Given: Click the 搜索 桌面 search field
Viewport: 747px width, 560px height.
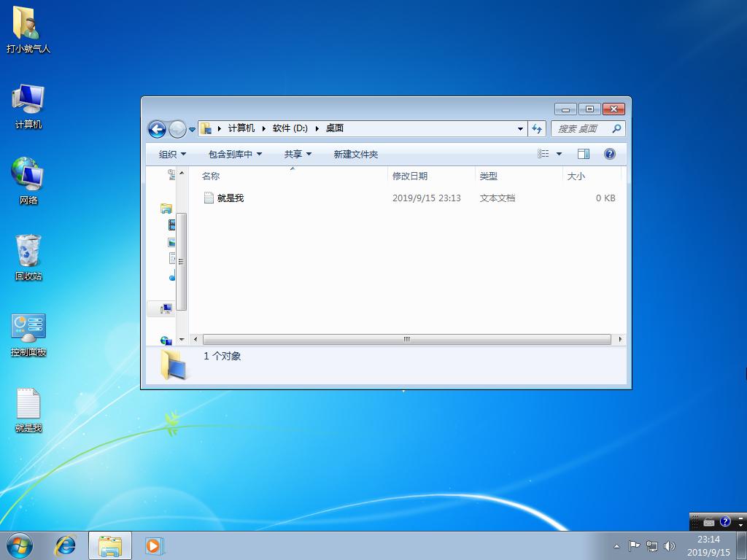Looking at the screenshot, I should click(x=581, y=128).
